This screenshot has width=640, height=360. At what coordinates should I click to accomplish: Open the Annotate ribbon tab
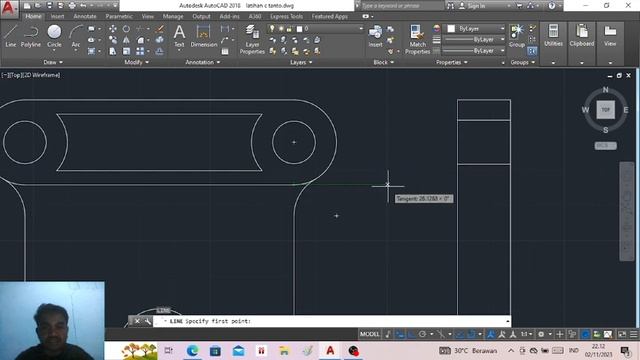tap(85, 16)
